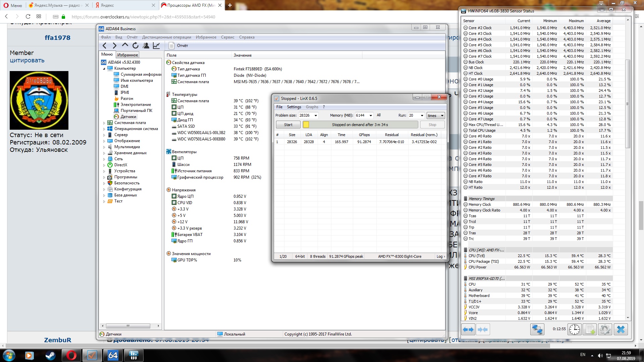Click HWiNFO logging sheet with plus icon
Screen dimensions: 644x362
click(x=590, y=329)
